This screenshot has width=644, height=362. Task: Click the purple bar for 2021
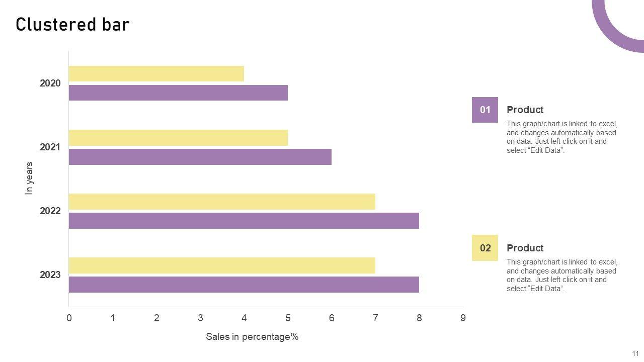[x=200, y=157]
